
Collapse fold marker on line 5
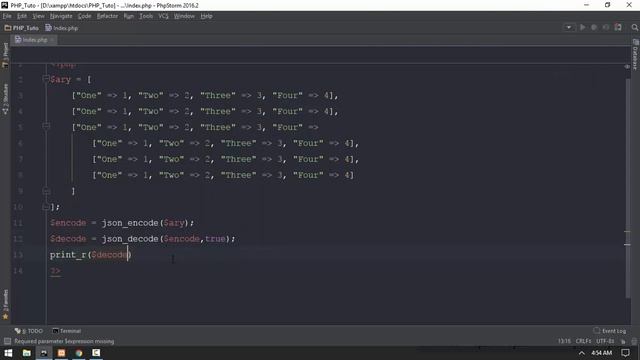point(46,127)
